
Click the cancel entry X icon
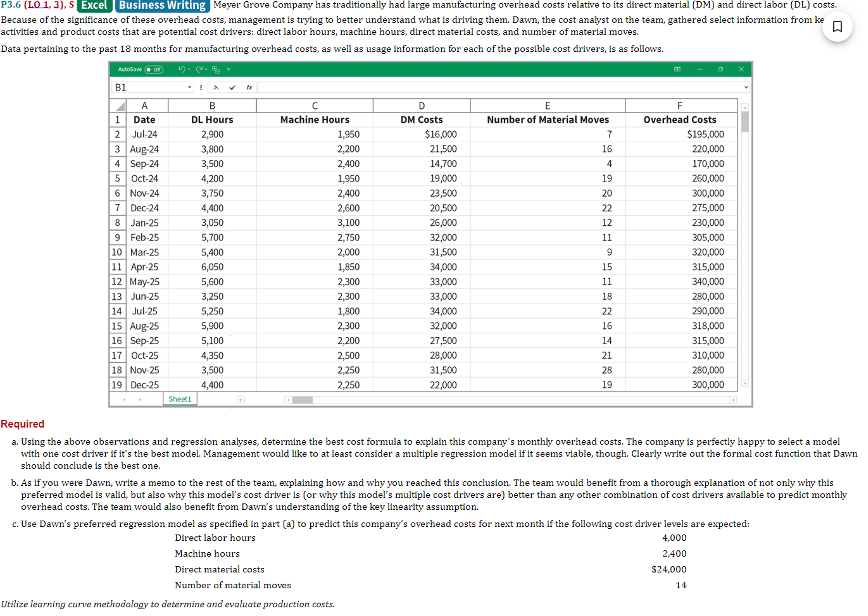point(216,88)
